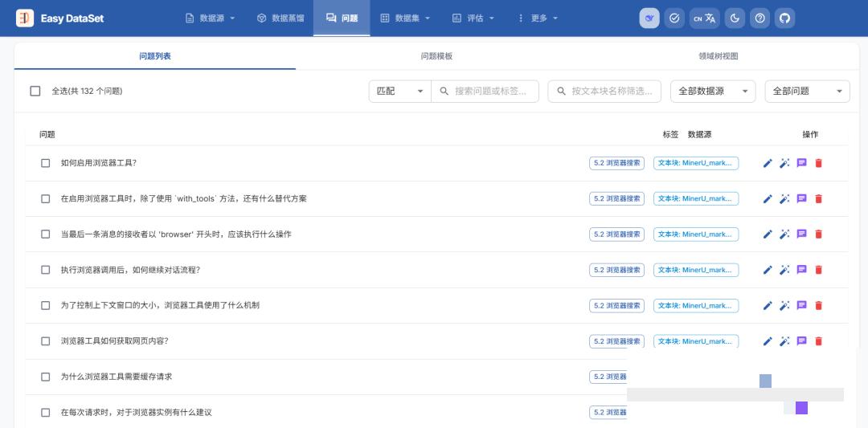Open the purple chat icon for the 'browser' 开头 question
This screenshot has height=428, width=868.
click(801, 234)
